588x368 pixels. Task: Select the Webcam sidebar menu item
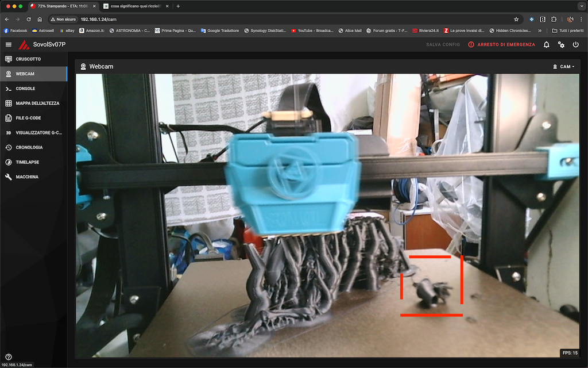pyautogui.click(x=25, y=74)
